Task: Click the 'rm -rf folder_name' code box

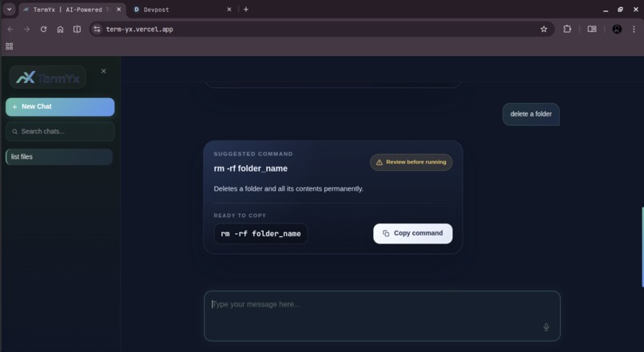Action: (260, 234)
